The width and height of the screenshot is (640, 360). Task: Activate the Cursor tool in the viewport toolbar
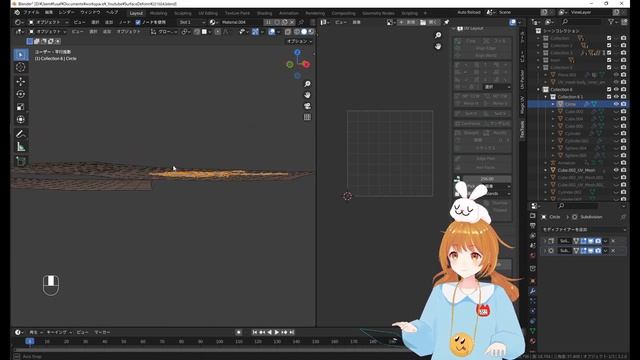pos(21,67)
